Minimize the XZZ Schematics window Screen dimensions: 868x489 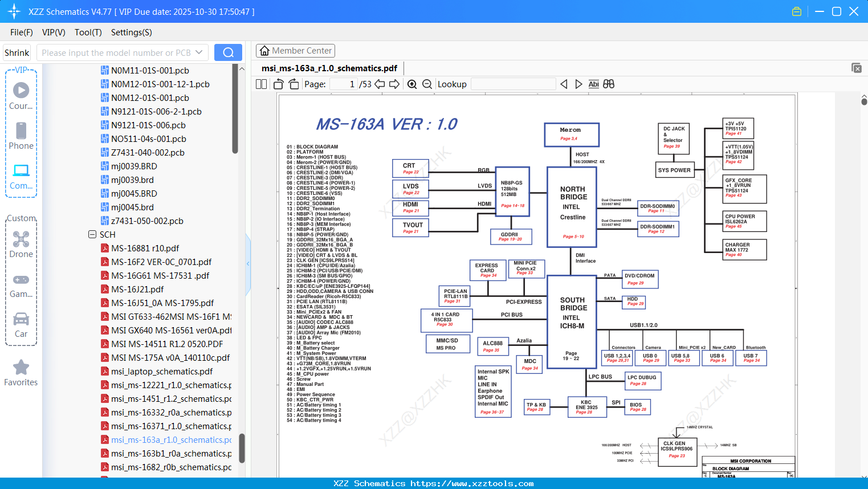[820, 11]
